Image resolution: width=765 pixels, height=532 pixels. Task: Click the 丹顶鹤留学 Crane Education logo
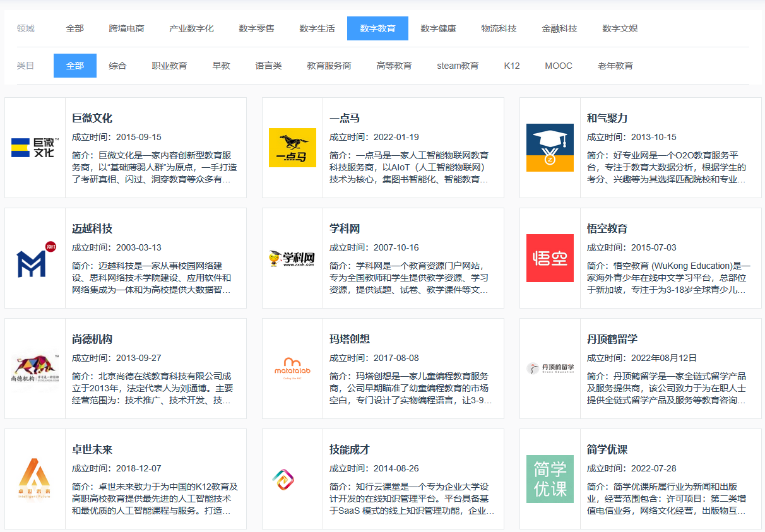[x=550, y=367]
